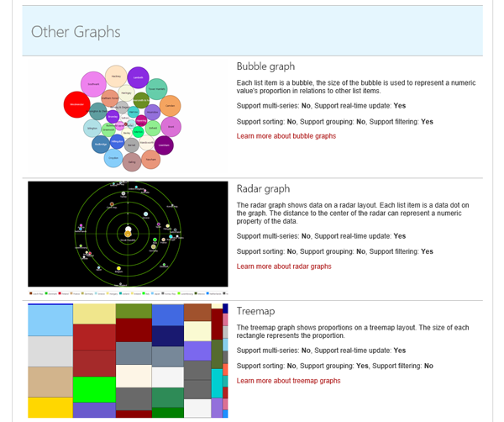Click the 'Other Graphs' section header
The image size is (504, 422).
pyautogui.click(x=76, y=32)
